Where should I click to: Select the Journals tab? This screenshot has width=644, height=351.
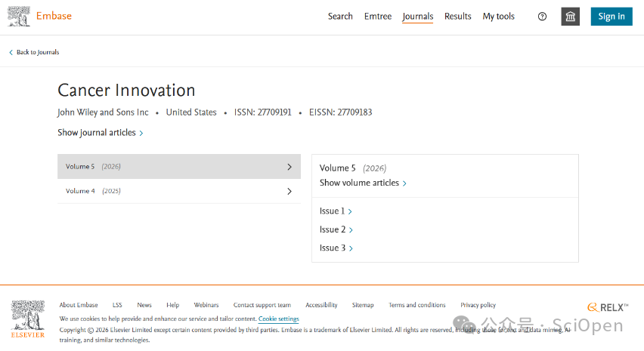pyautogui.click(x=418, y=17)
